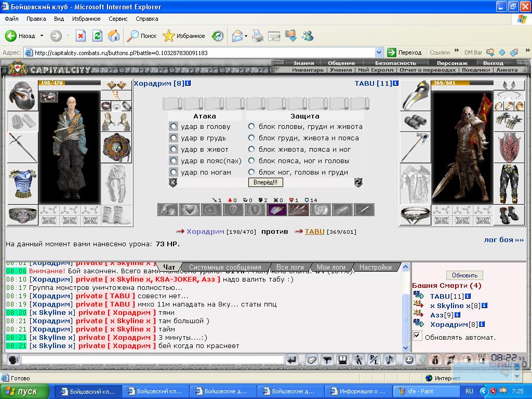Click the smiley face icon in chat bar
The height and width of the screenshot is (399, 532).
(409, 360)
